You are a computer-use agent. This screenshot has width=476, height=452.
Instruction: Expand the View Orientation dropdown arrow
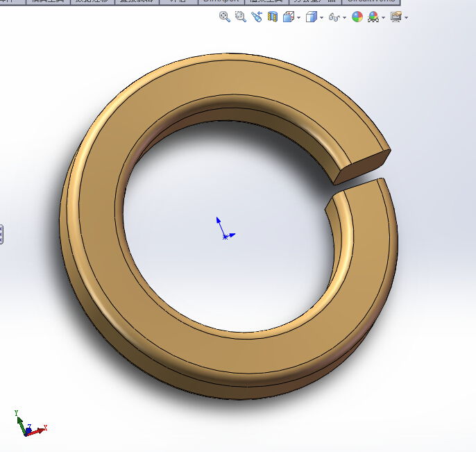[299, 17]
